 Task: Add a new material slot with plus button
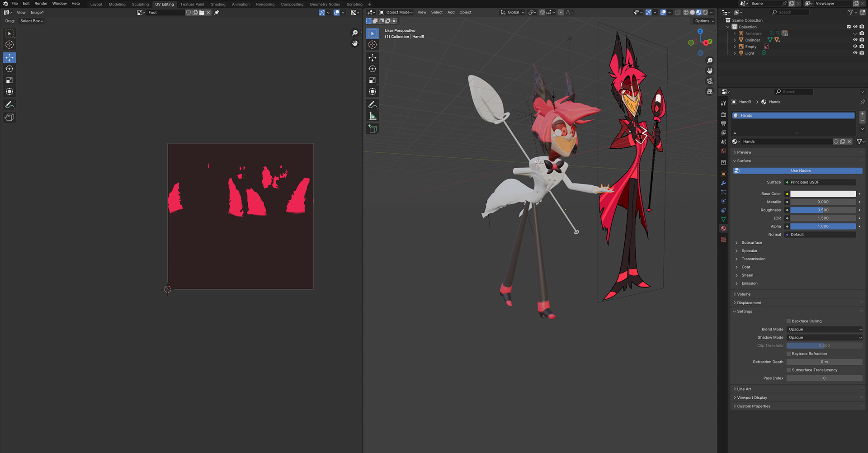862,114
